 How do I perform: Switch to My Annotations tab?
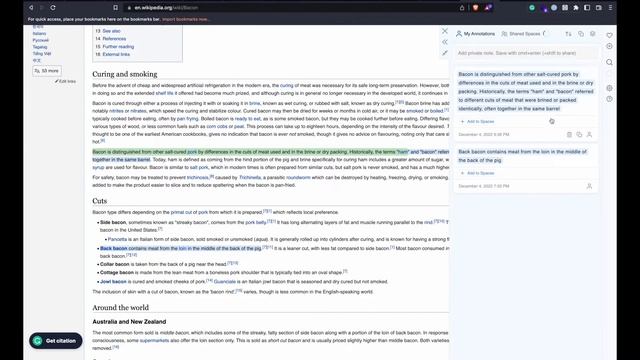point(476,34)
